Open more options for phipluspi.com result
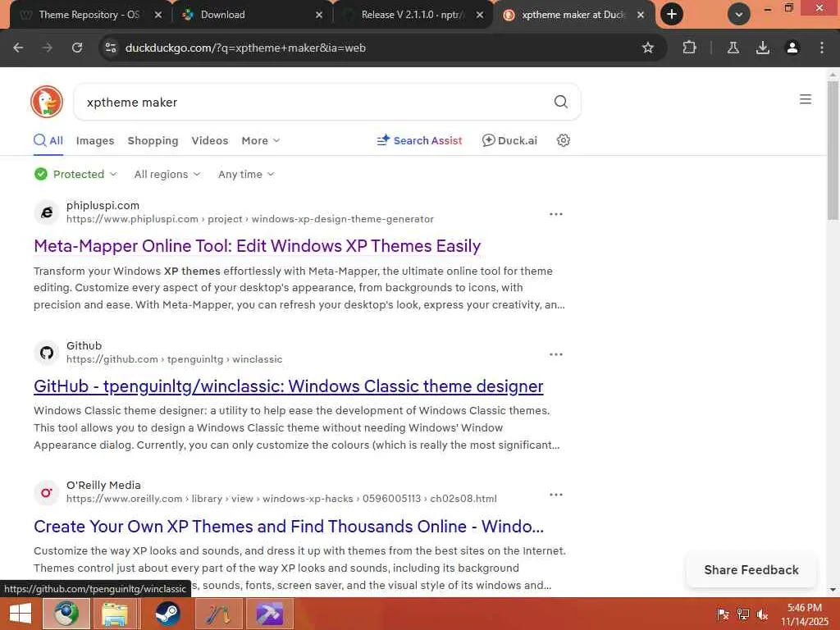 pos(556,214)
